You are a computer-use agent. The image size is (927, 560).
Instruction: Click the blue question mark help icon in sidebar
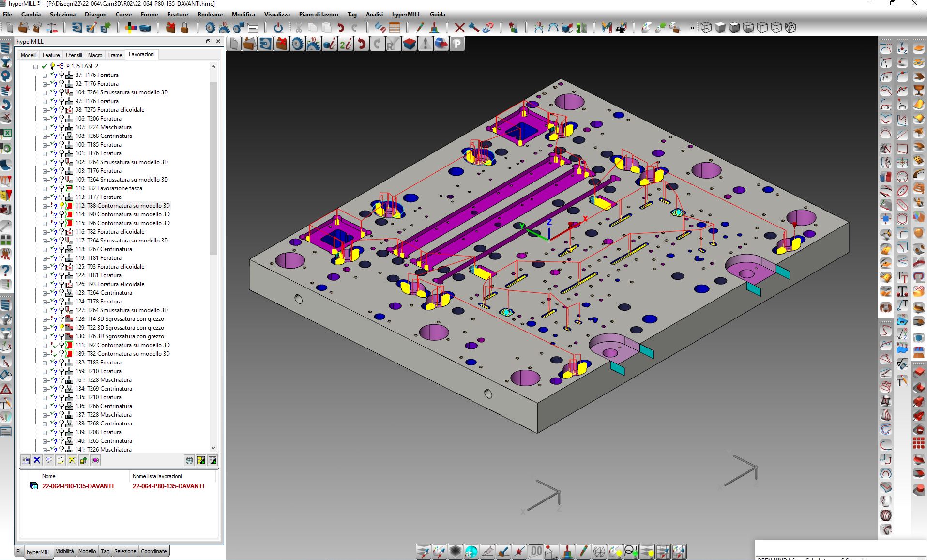[x=6, y=270]
